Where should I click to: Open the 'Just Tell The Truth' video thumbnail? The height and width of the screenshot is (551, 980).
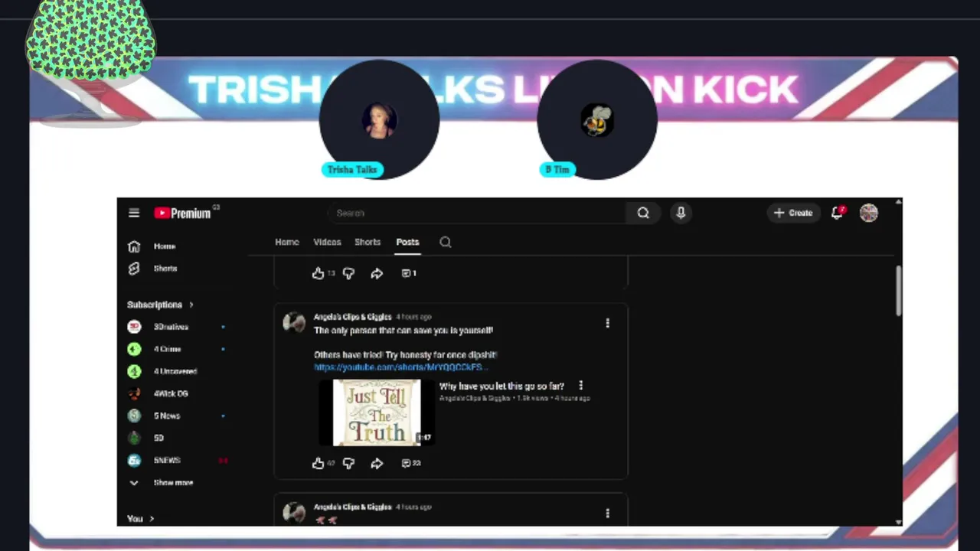tap(376, 412)
